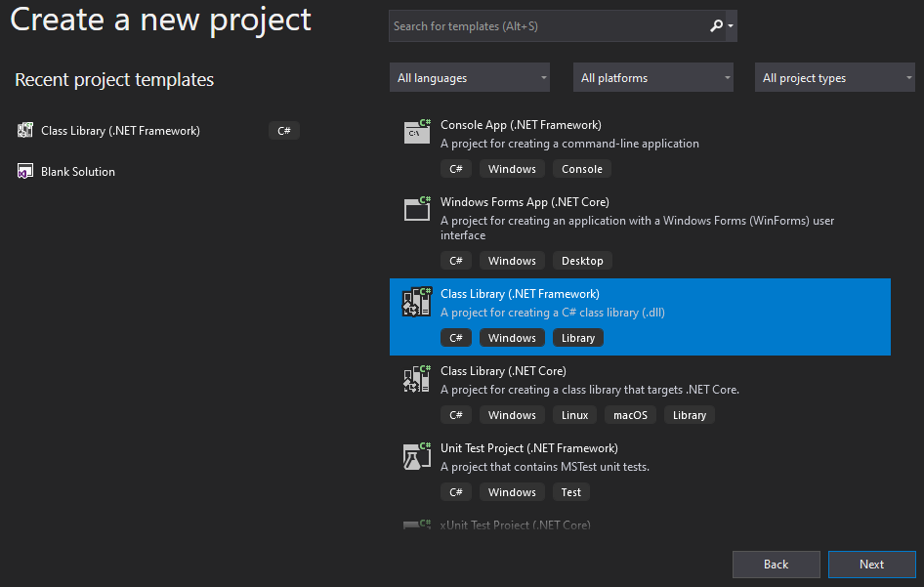Click the Blank Solution icon
Image resolution: width=924 pixels, height=587 pixels.
[x=25, y=172]
